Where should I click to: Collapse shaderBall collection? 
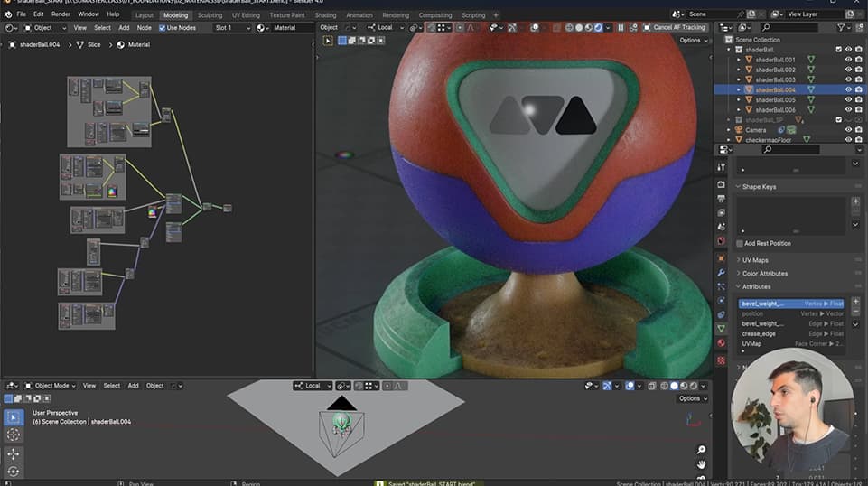(x=729, y=50)
